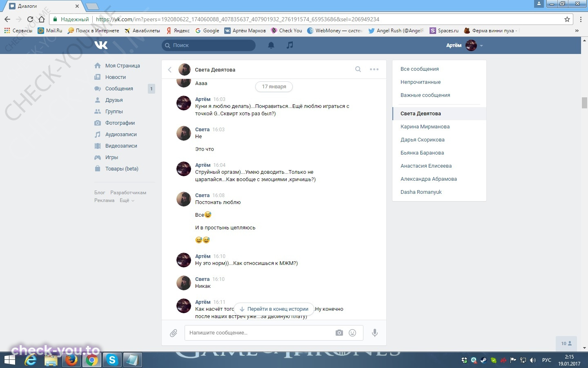Open the Блог footer link
This screenshot has width=588, height=368.
pos(100,193)
